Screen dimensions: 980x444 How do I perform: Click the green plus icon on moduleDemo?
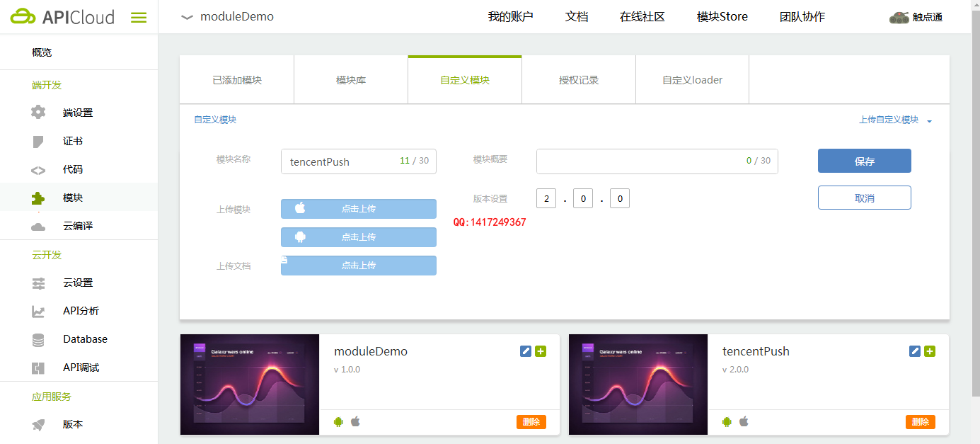(541, 351)
